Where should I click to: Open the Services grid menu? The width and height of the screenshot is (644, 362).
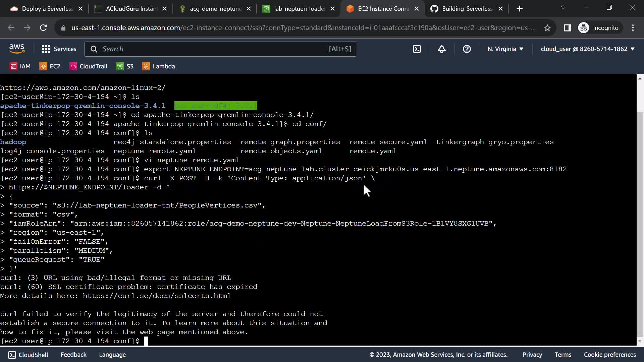click(59, 49)
